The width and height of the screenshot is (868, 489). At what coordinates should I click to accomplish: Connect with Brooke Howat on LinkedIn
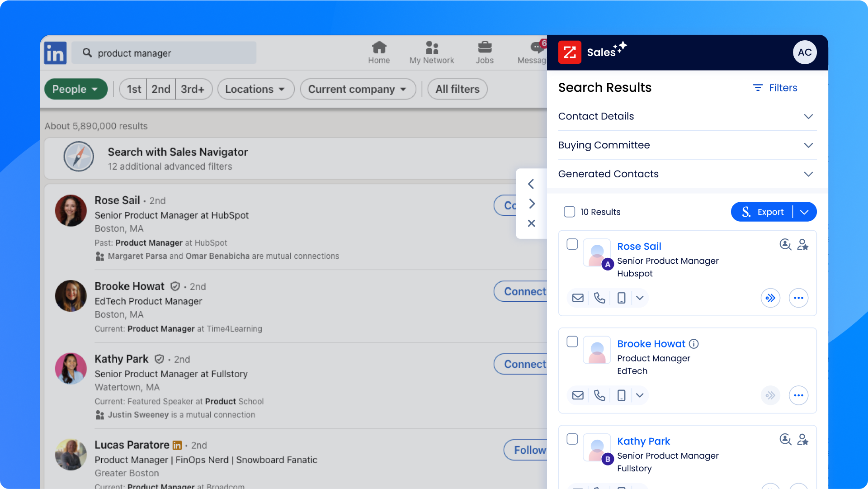point(521,291)
